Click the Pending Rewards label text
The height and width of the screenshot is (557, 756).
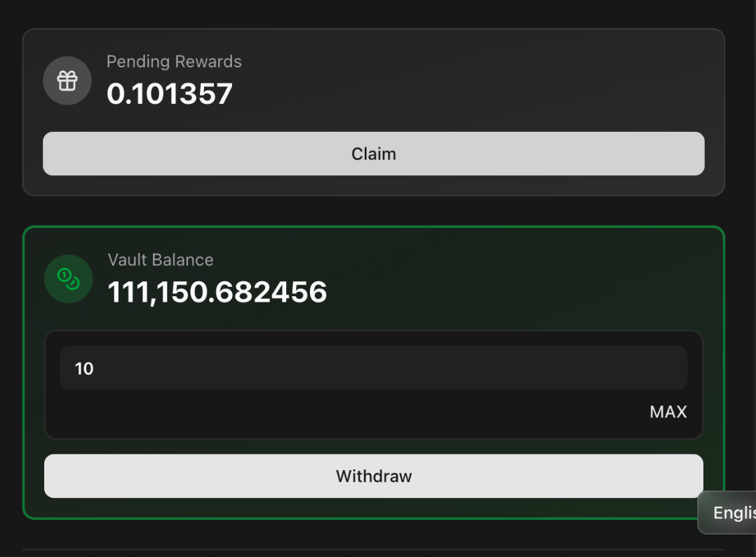pyautogui.click(x=174, y=62)
